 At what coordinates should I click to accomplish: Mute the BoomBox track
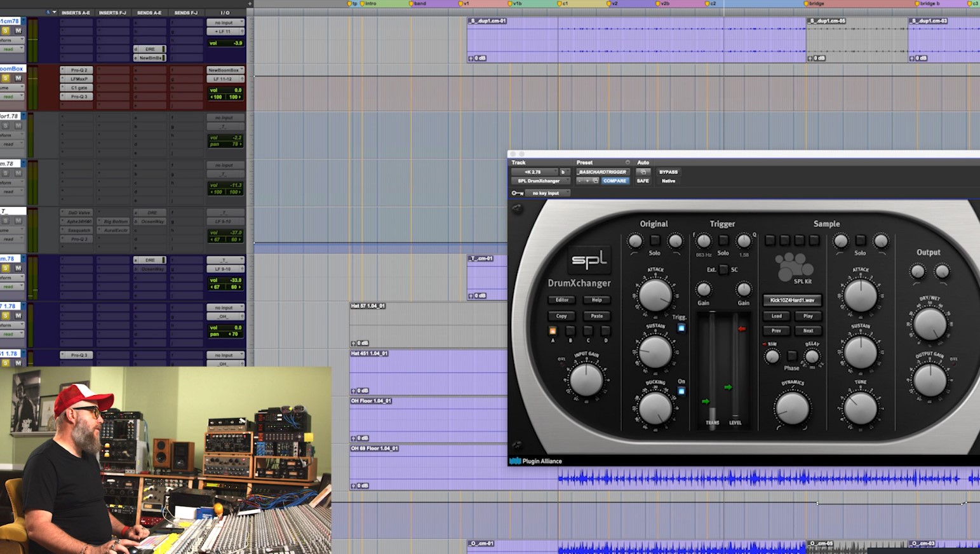pos(18,78)
